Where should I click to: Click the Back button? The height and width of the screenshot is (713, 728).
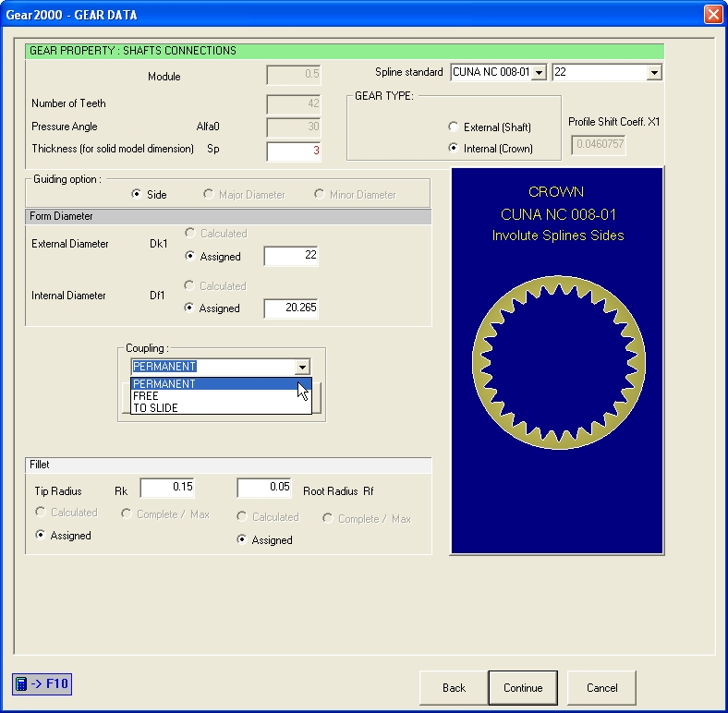454,687
